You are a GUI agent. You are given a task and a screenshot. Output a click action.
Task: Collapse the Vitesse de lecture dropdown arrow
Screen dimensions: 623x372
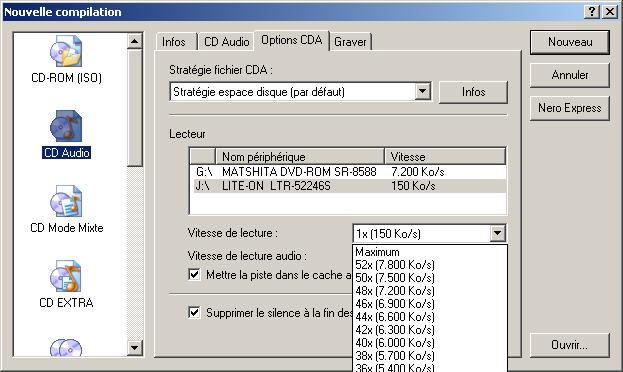pyautogui.click(x=497, y=233)
